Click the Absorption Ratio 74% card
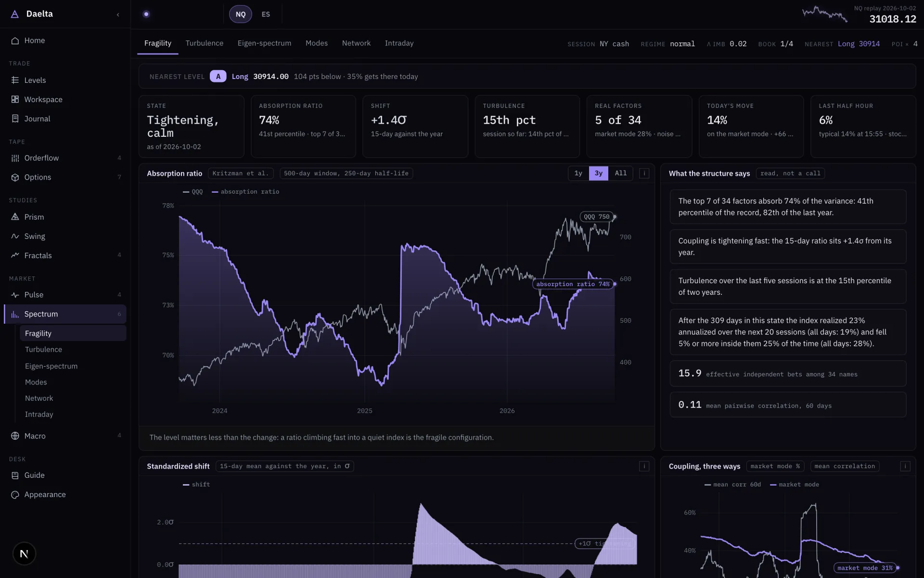The image size is (924, 578). click(x=303, y=127)
